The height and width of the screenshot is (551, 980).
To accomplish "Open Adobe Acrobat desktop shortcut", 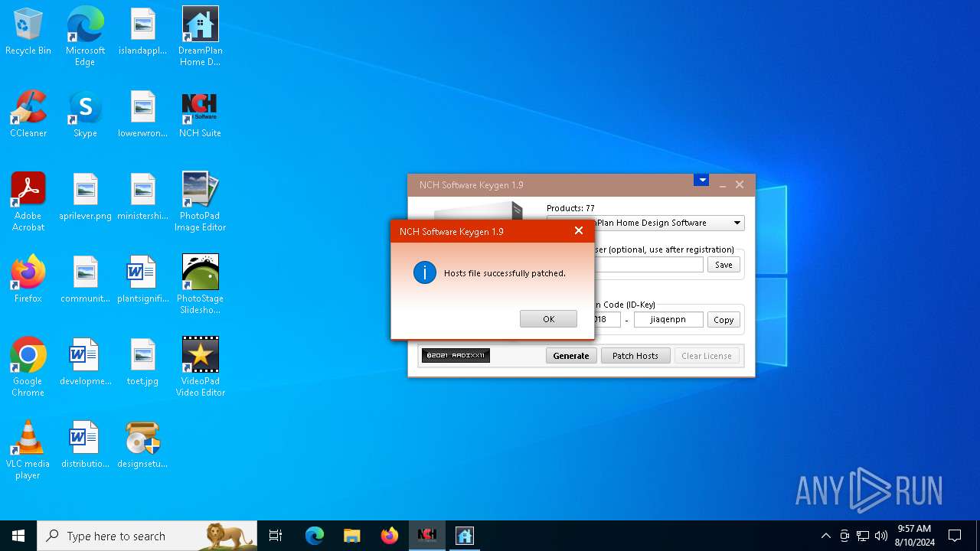I will pos(28,202).
